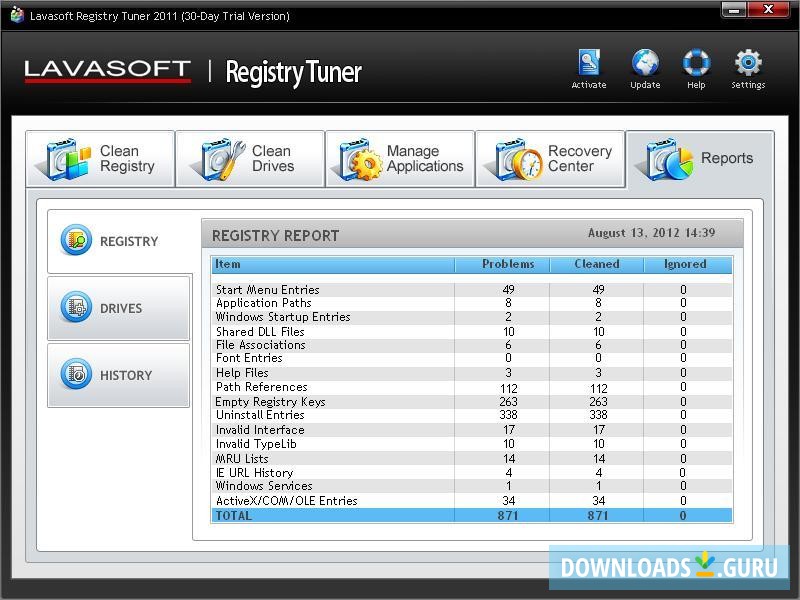
Task: Open Settings from the top toolbar
Action: (748, 62)
